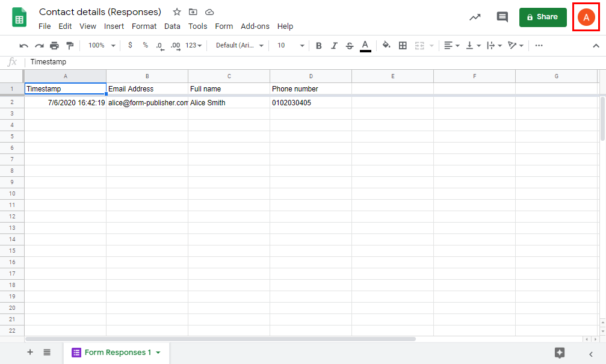
Task: Open the Google Sheets home icon
Action: (19, 17)
